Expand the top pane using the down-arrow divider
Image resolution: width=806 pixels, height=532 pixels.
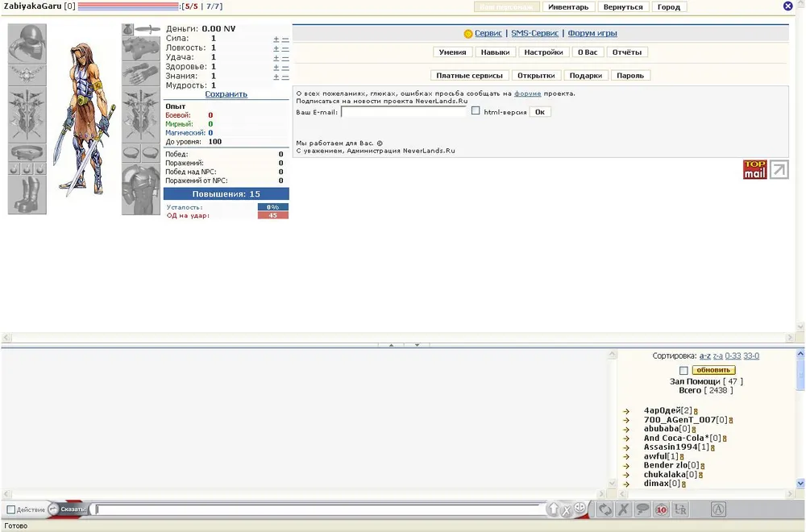click(x=417, y=345)
